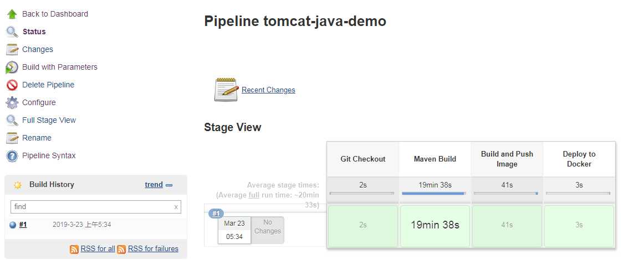Open the RSS for failures link
The height and width of the screenshot is (260, 644).
pyautogui.click(x=153, y=249)
